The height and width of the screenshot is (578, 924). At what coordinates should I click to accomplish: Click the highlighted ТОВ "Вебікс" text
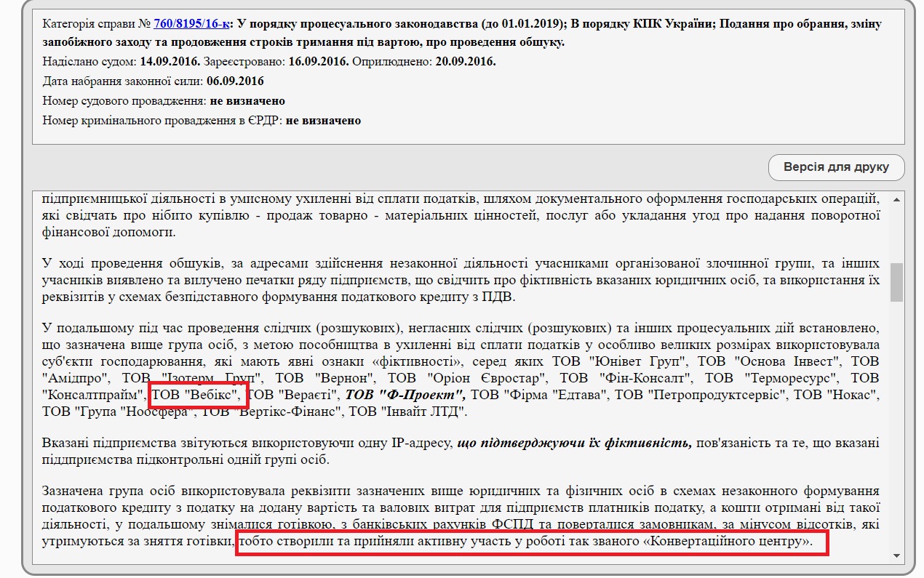click(x=197, y=396)
